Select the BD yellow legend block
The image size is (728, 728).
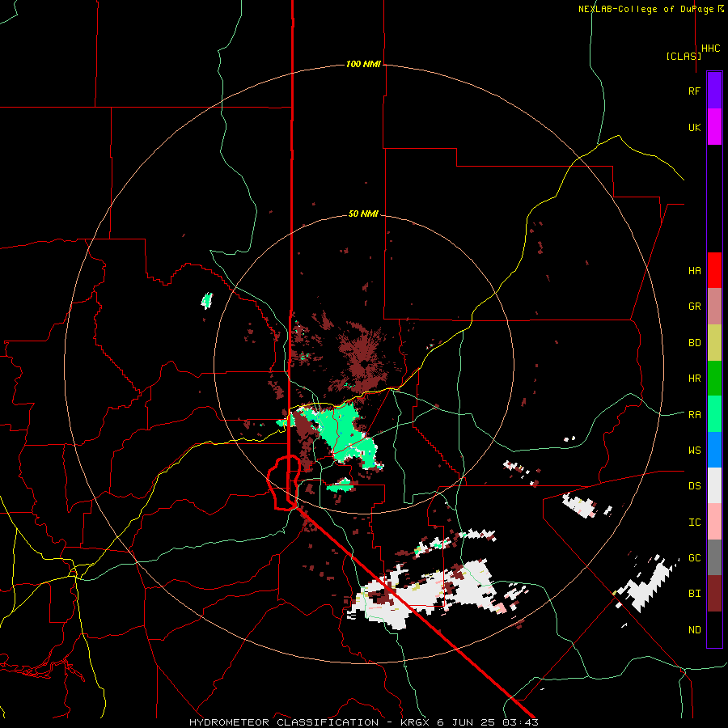tap(714, 343)
